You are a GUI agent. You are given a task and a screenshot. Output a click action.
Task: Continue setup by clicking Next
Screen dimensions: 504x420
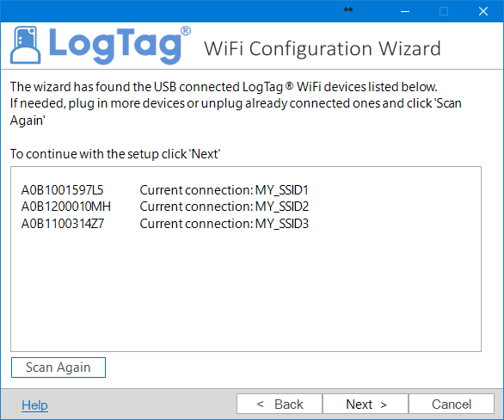366,404
